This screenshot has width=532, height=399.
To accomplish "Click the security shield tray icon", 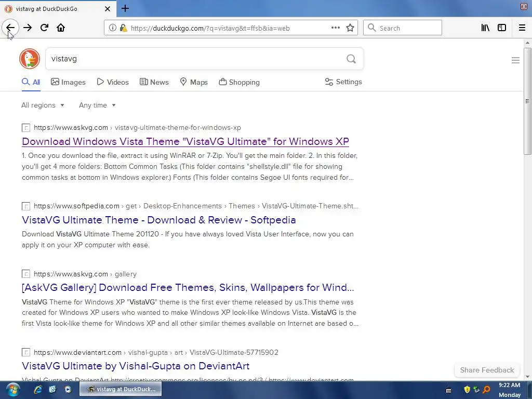I will tap(467, 390).
